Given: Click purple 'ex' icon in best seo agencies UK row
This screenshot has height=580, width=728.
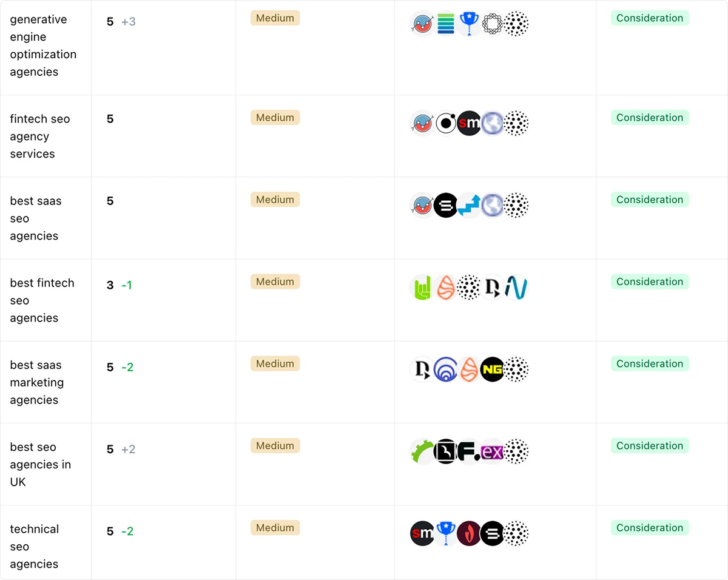Looking at the screenshot, I should click(x=492, y=451).
